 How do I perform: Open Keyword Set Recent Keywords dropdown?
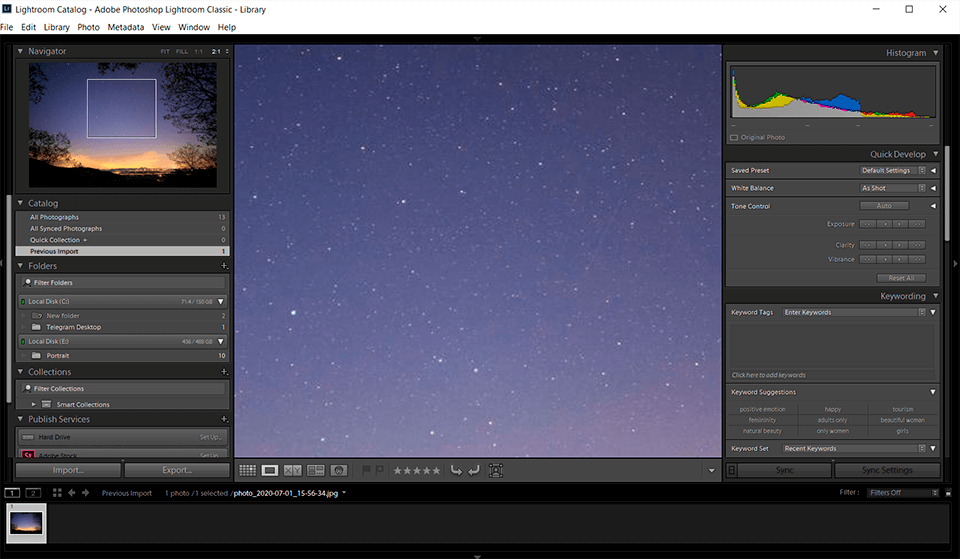(x=854, y=448)
